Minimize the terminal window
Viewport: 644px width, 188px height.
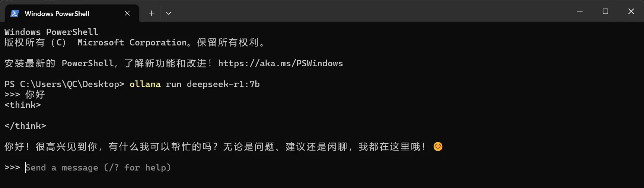click(x=580, y=12)
